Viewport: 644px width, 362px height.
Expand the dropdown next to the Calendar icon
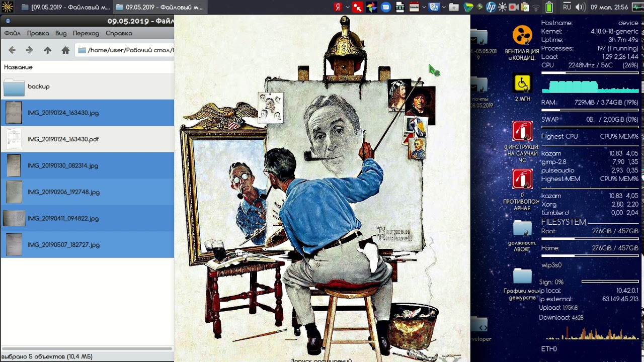424,7
